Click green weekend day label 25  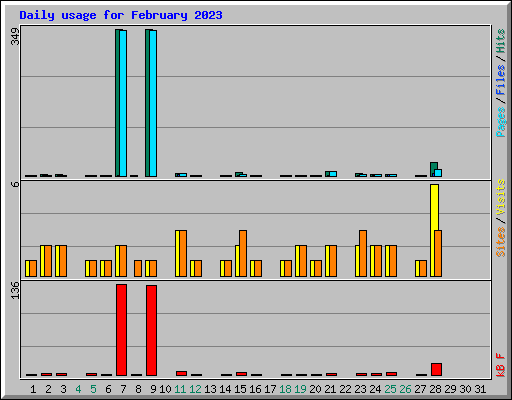[390, 389]
